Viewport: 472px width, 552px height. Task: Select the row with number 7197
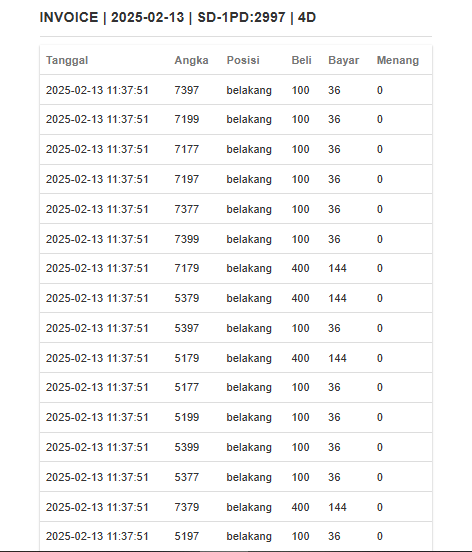coord(236,179)
